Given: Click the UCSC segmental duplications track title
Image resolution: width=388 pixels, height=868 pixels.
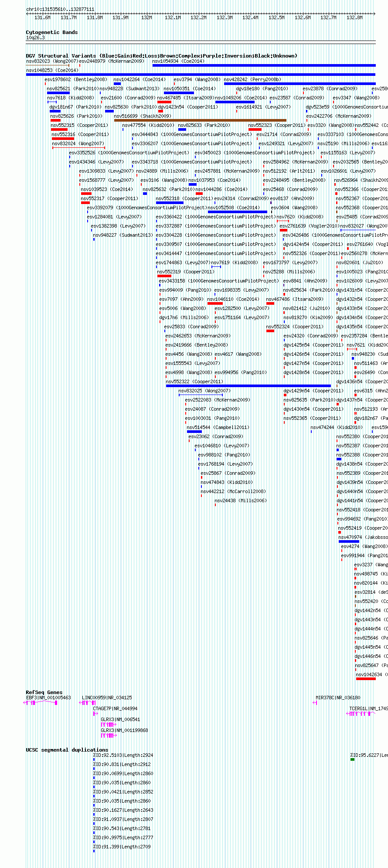Looking at the screenshot, I should (66, 750).
